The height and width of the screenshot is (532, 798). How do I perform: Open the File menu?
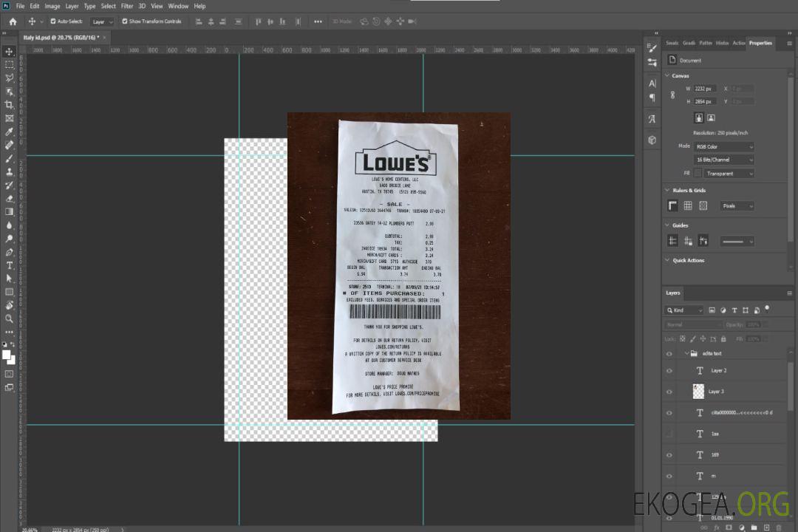tap(21, 6)
